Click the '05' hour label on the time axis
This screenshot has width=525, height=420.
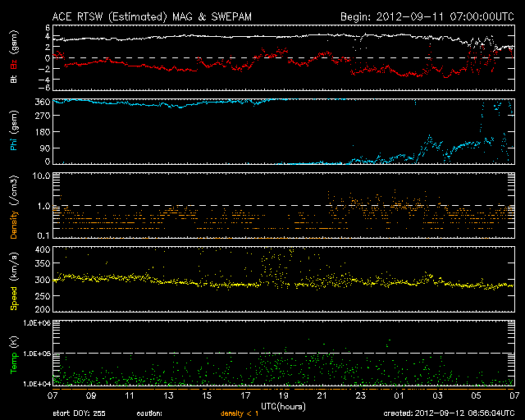pos(476,396)
